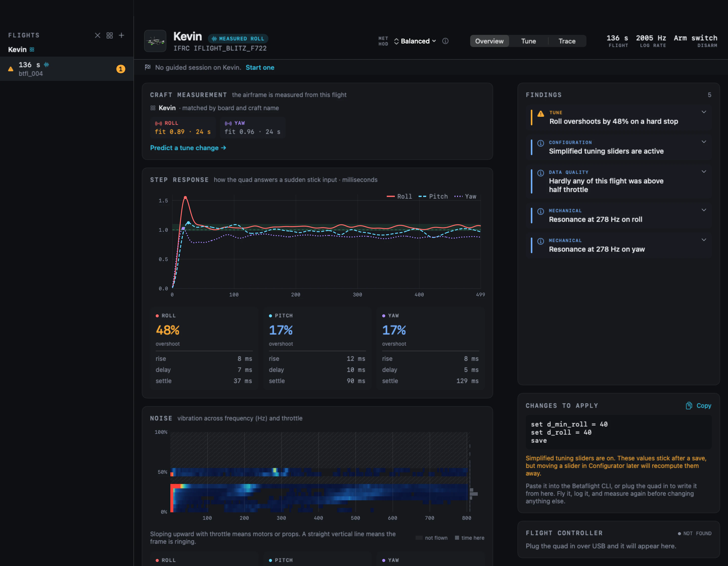Click the 'NOT FOUND' flight controller status

(695, 533)
